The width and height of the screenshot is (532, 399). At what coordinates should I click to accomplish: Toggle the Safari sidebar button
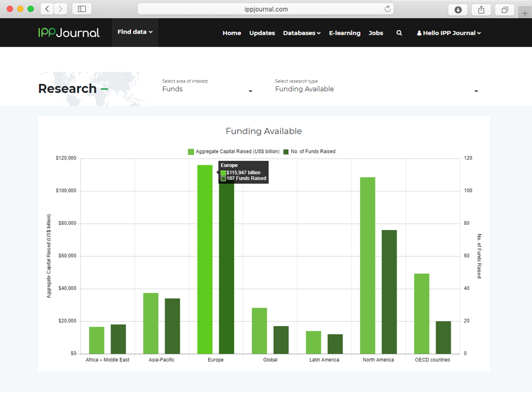click(x=82, y=9)
